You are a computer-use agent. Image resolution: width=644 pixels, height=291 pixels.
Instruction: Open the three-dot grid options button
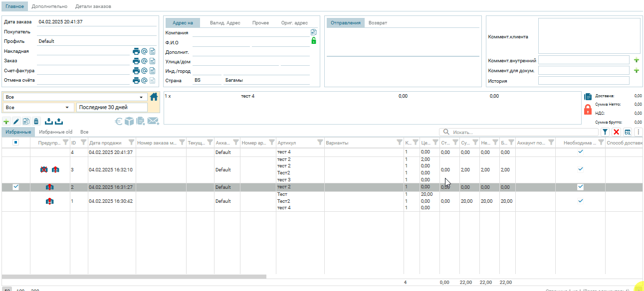[x=638, y=132]
